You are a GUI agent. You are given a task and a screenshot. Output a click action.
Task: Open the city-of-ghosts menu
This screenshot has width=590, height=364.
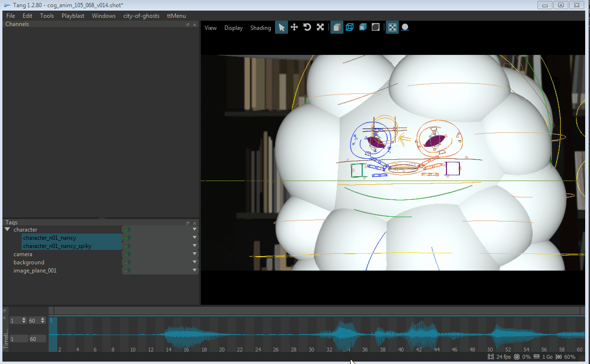point(141,16)
